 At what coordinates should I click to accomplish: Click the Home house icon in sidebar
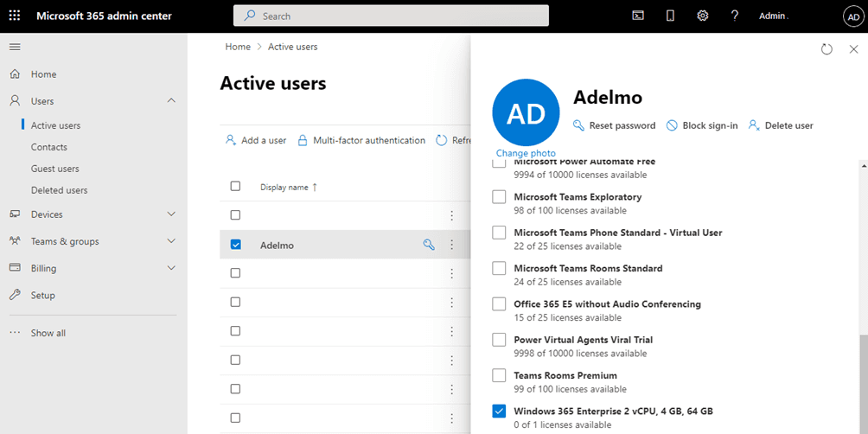pos(15,74)
